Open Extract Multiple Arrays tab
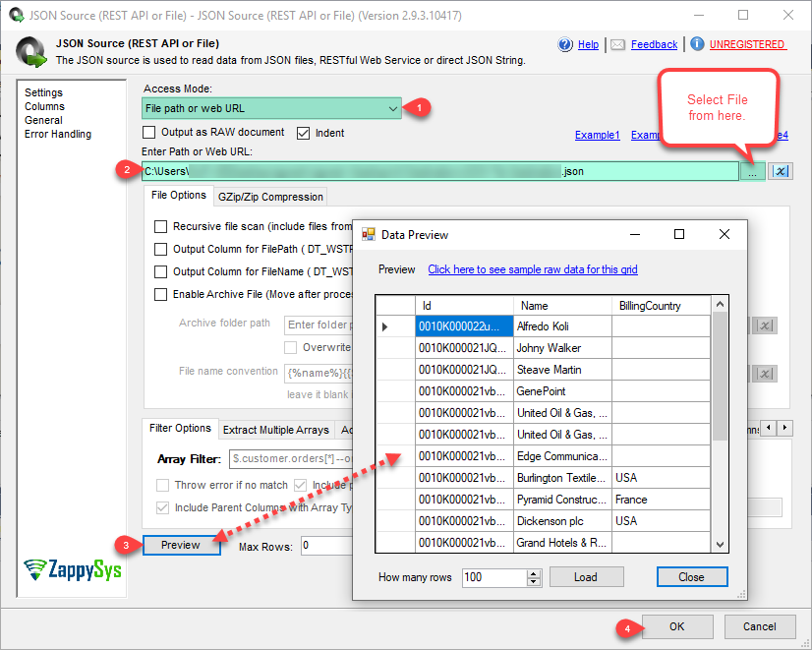Image resolution: width=812 pixels, height=650 pixels. [x=276, y=430]
